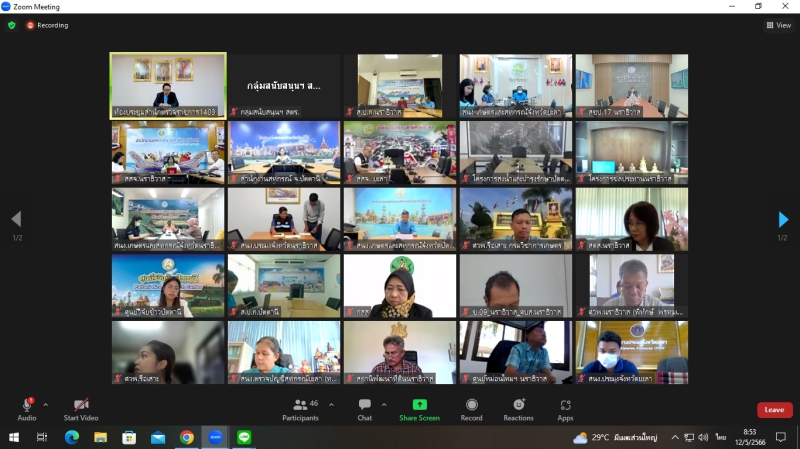The height and width of the screenshot is (449, 800).
Task: Toggle Start Video camera button
Action: tap(80, 405)
